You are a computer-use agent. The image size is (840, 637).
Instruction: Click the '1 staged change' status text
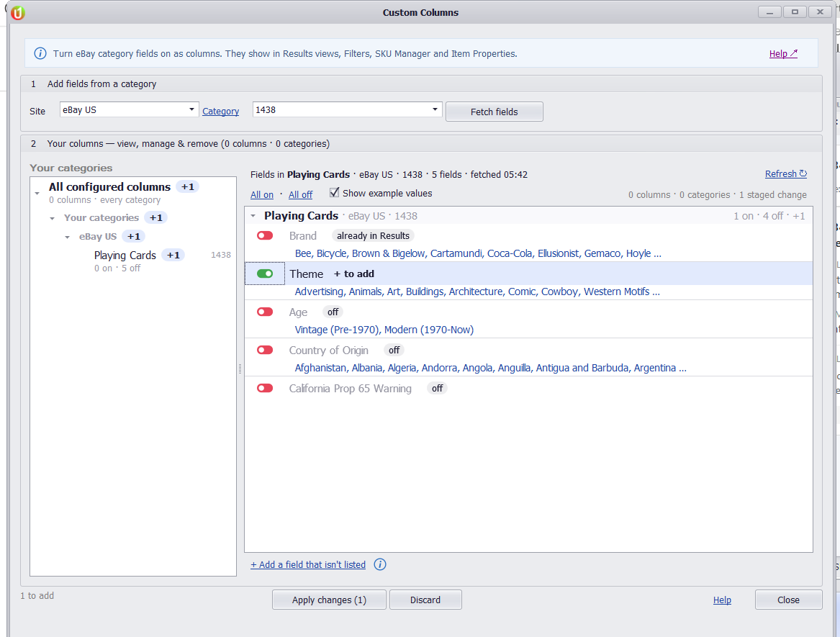point(773,194)
